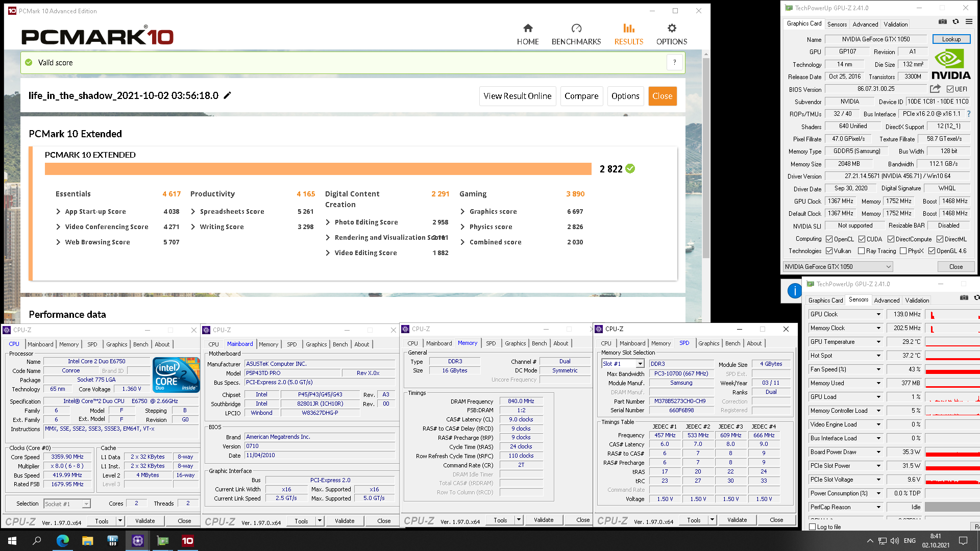This screenshot has height=551, width=980.
Task: Open taskbar search magnifier
Action: (x=37, y=541)
